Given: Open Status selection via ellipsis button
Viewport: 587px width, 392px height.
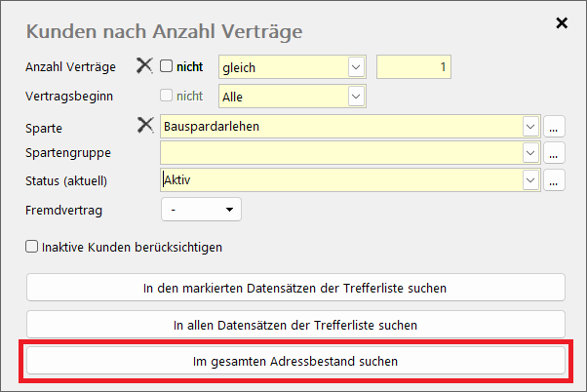Looking at the screenshot, I should 555,179.
